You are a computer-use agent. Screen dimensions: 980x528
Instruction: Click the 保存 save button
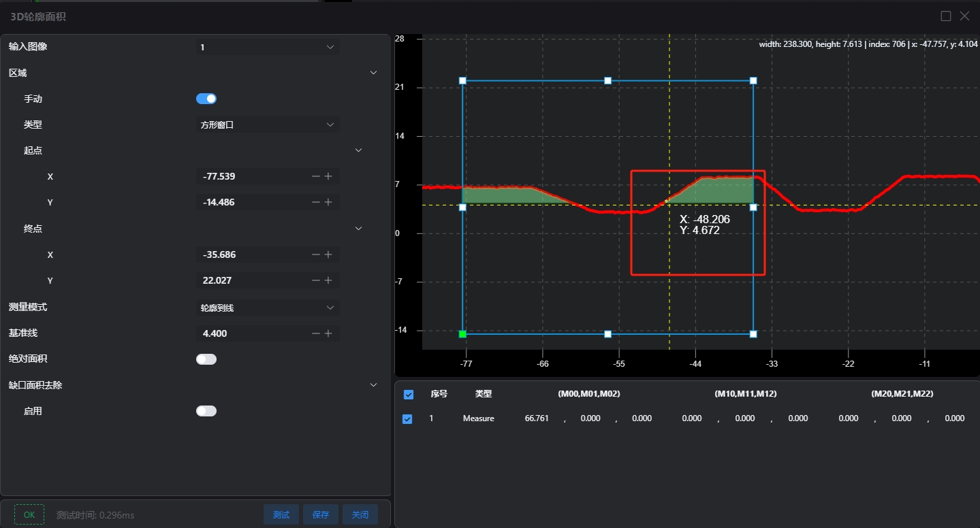[321, 514]
